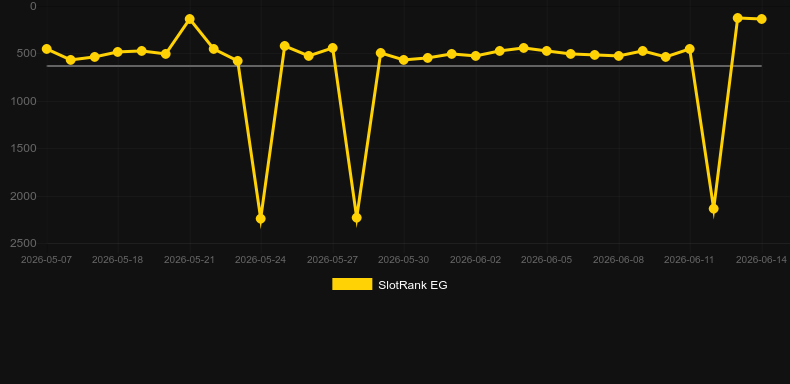790x384 pixels.
Task: Select the first data point at 2026-05-07
Action: (x=47, y=49)
